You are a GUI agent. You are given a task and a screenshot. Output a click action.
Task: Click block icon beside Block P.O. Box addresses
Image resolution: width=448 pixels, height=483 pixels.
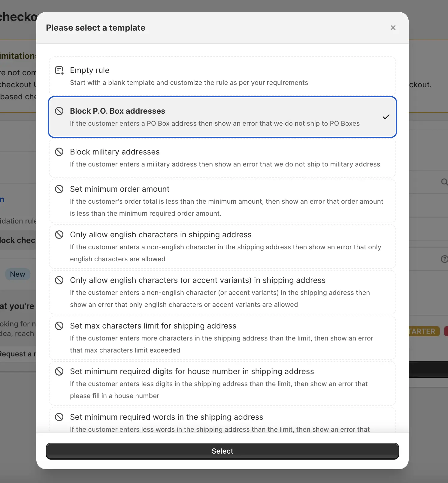click(59, 111)
